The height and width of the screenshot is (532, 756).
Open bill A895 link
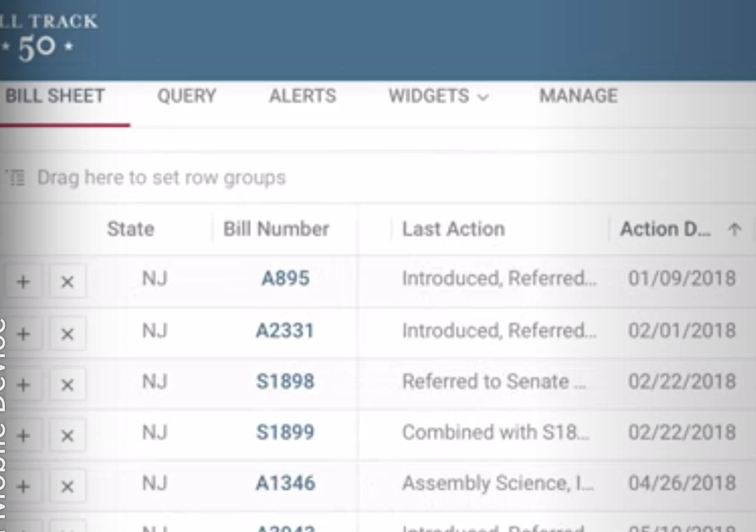285,278
